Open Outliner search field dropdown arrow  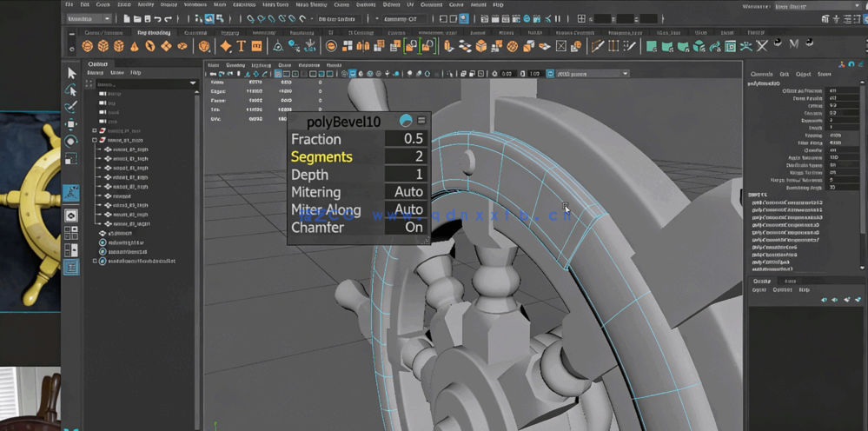(x=193, y=83)
